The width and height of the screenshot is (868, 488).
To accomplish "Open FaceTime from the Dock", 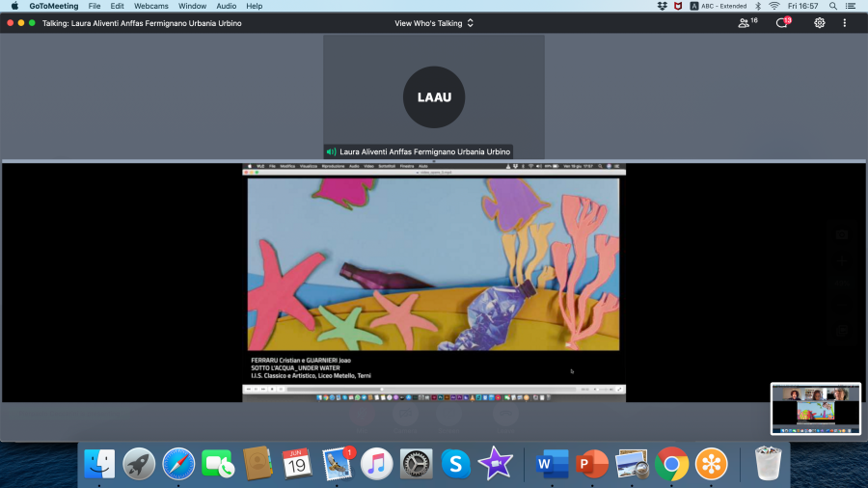I will [x=218, y=464].
